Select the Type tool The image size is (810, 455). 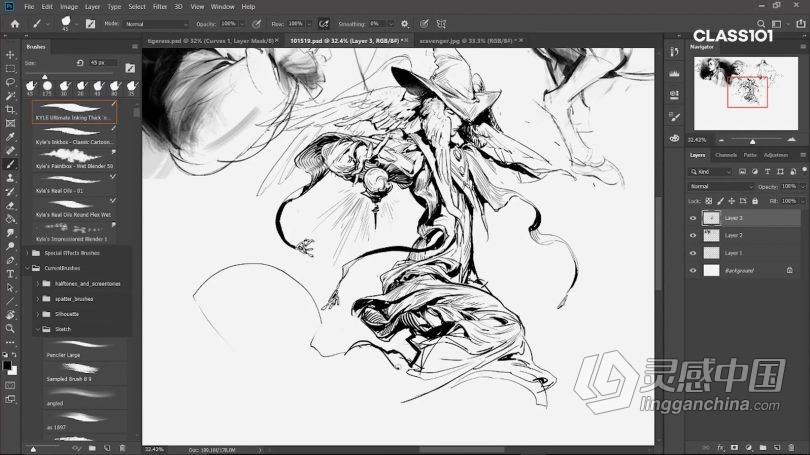(x=10, y=274)
